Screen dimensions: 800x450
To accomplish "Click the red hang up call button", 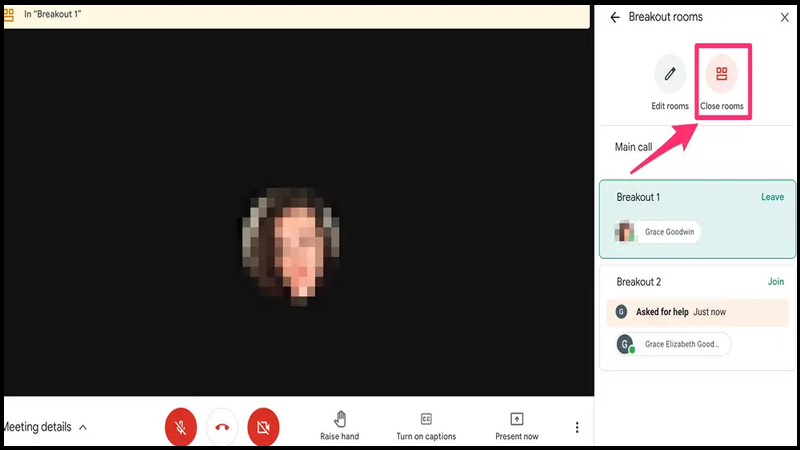I will [x=222, y=427].
